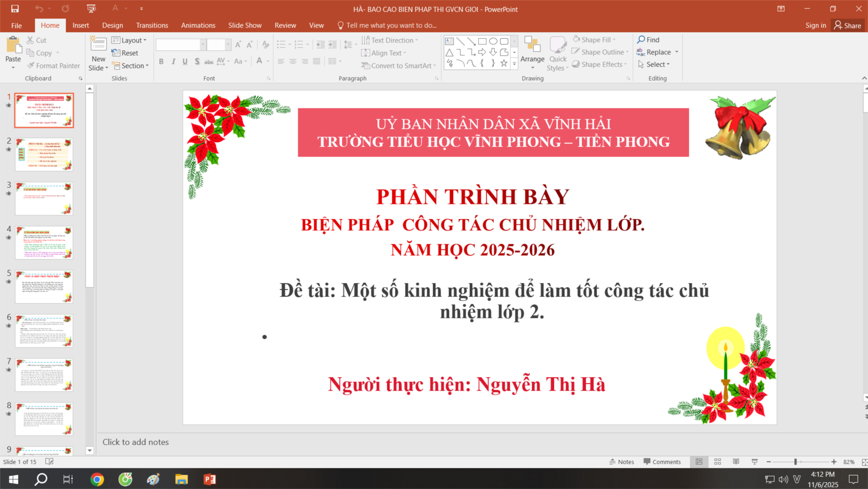The image size is (868, 489).
Task: Adjust the zoom slider handle
Action: [796, 462]
